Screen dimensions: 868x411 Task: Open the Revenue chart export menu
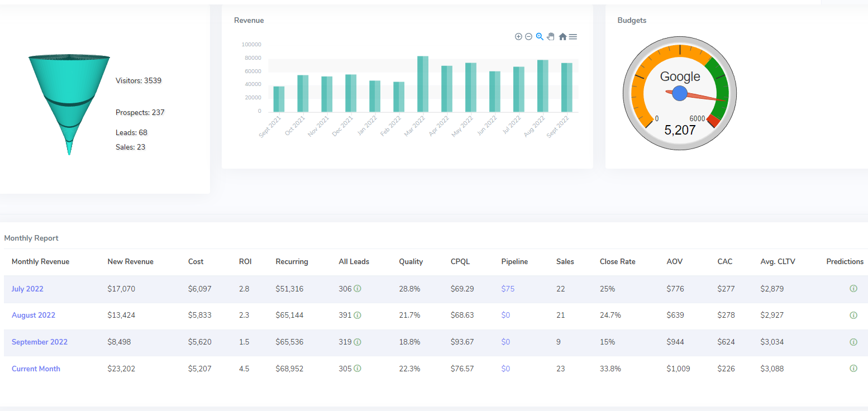[x=573, y=36]
